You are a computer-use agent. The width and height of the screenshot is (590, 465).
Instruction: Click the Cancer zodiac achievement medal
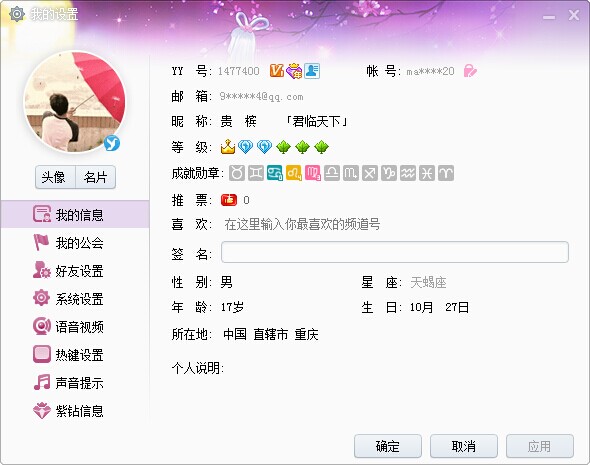[275, 173]
